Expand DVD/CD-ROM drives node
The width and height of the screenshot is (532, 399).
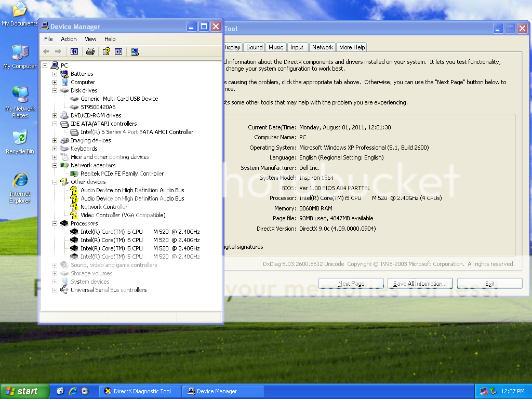(55, 115)
